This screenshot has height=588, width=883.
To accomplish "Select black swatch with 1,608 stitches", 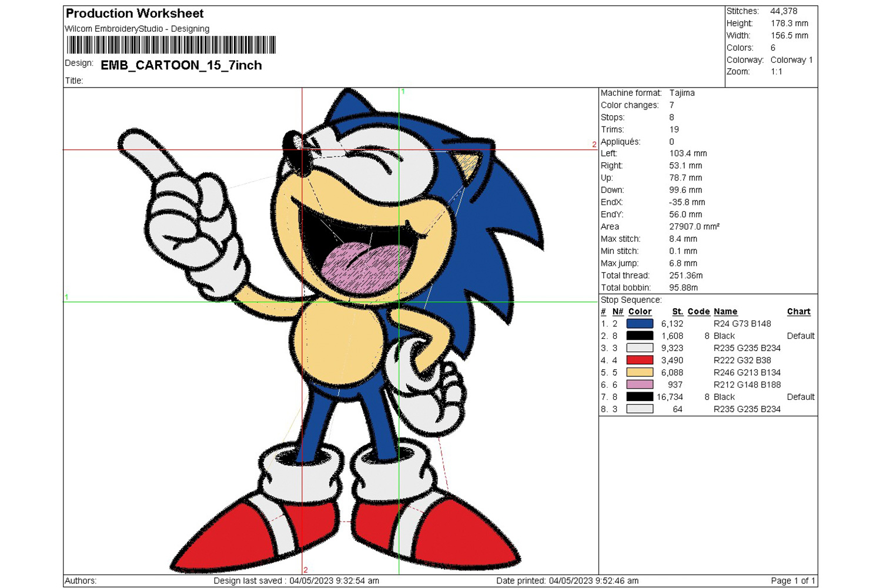I will point(640,336).
